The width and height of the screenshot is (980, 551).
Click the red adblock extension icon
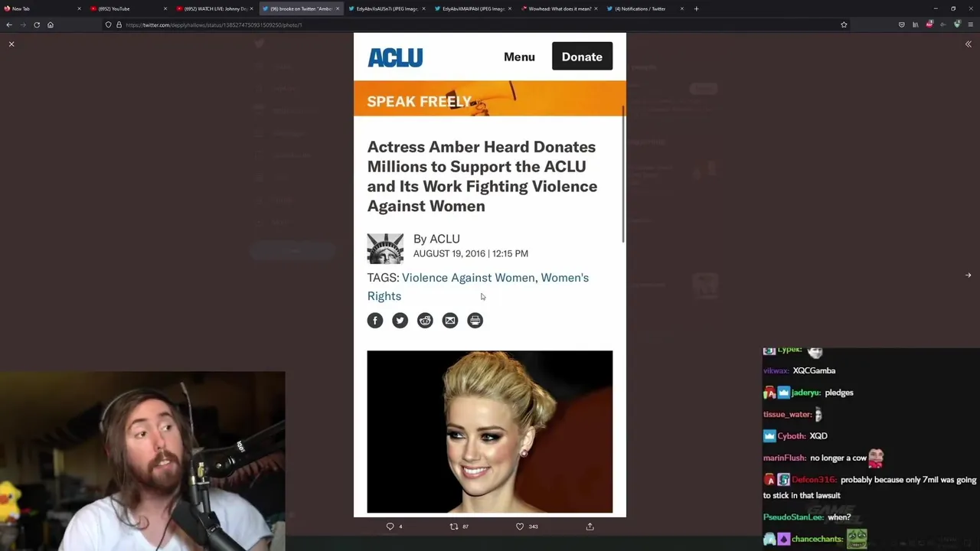[x=929, y=24]
